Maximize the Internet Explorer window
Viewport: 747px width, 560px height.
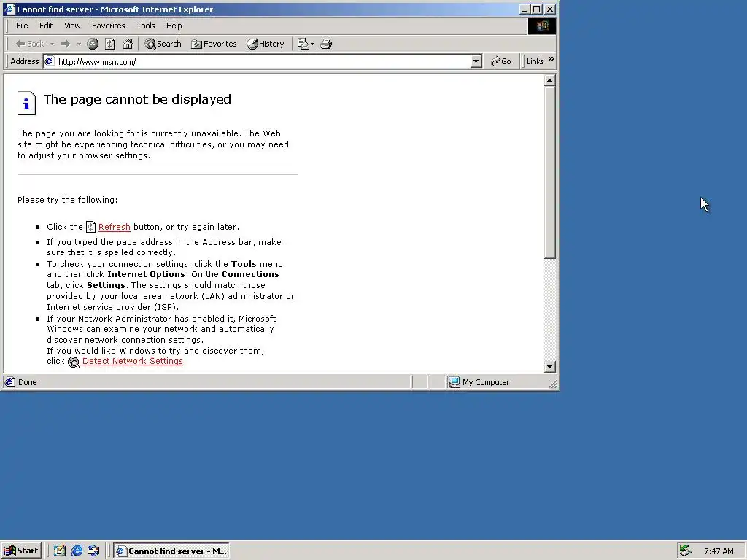tap(536, 9)
